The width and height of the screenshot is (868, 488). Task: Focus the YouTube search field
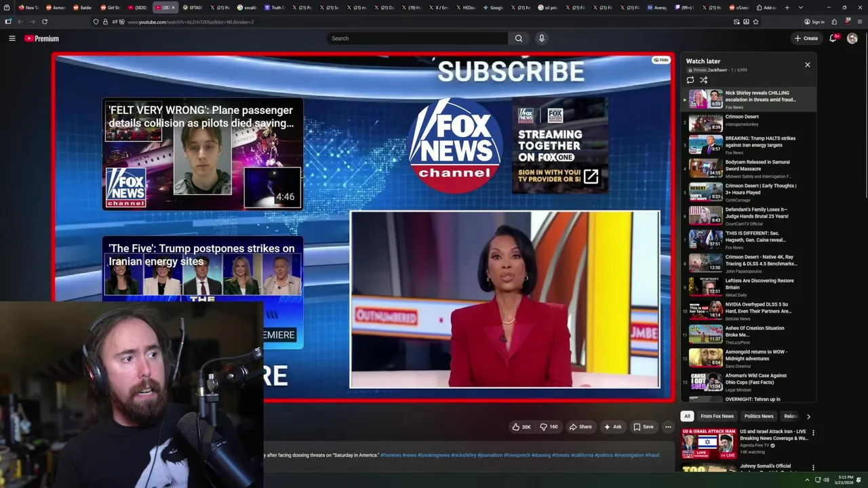pos(418,39)
